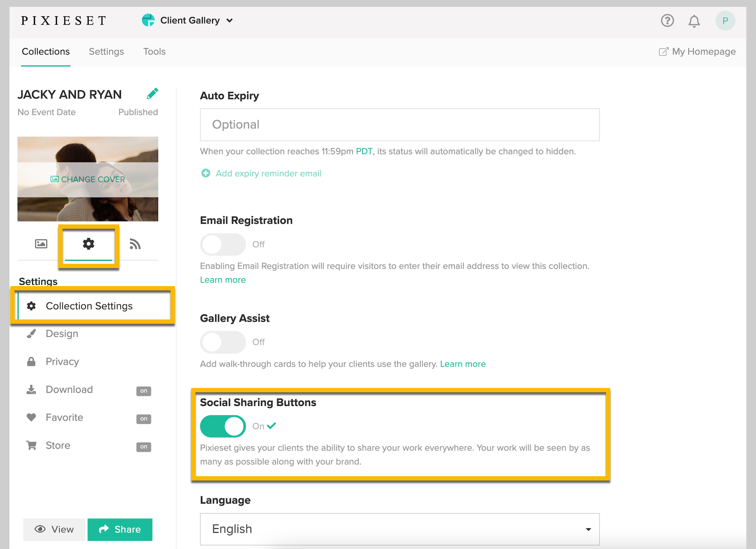Click the PDT timezone link

364,151
